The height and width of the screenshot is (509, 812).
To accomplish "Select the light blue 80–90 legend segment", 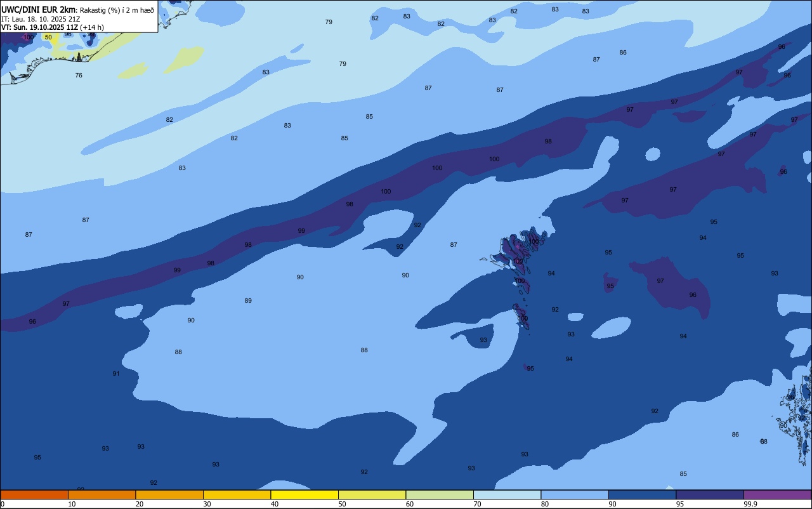I will 575,494.
